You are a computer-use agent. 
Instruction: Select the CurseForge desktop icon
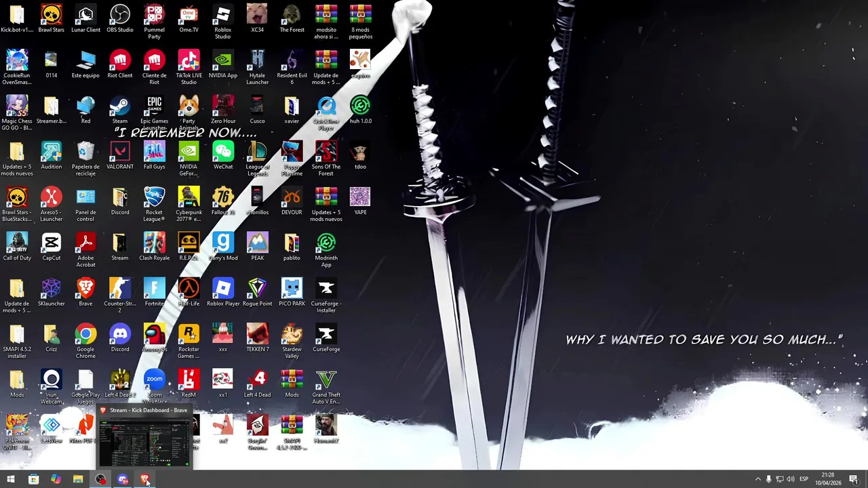coord(326,338)
